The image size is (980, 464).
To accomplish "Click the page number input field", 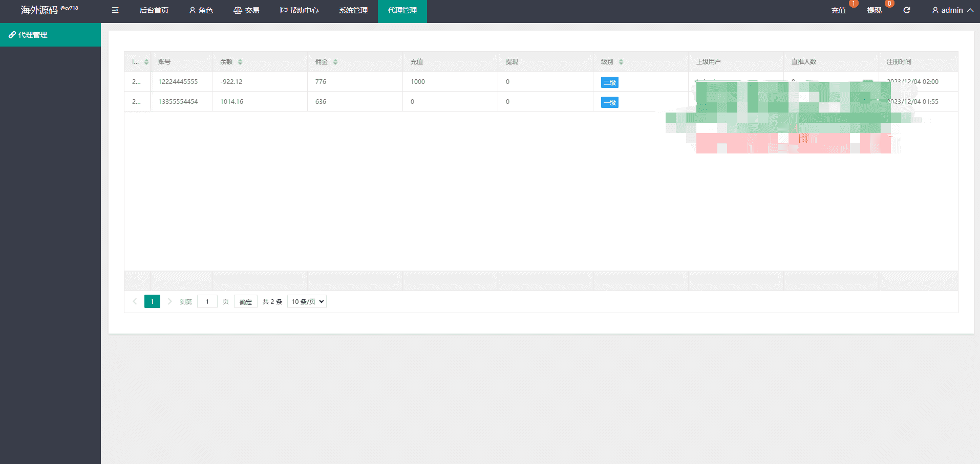I will tap(207, 301).
